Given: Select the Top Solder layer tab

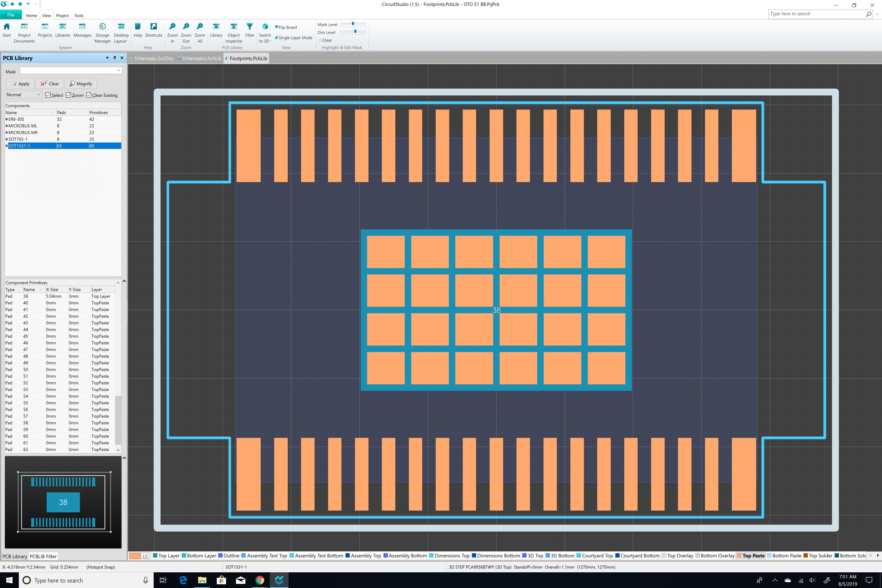Looking at the screenshot, I should pos(818,556).
